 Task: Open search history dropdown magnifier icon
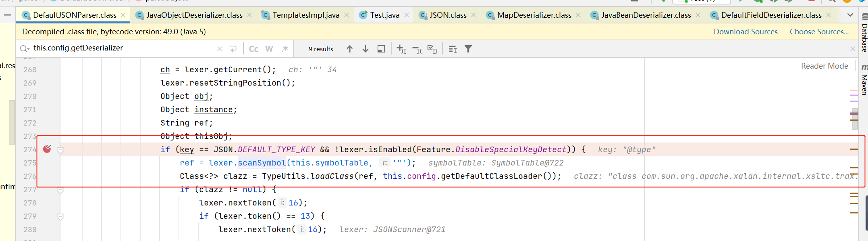[x=25, y=49]
